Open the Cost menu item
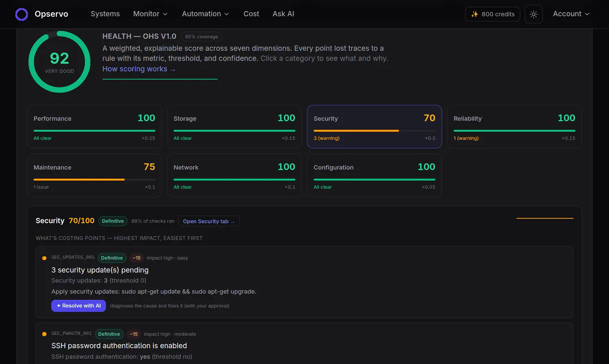Screen dimensions: 609x364 [251, 14]
